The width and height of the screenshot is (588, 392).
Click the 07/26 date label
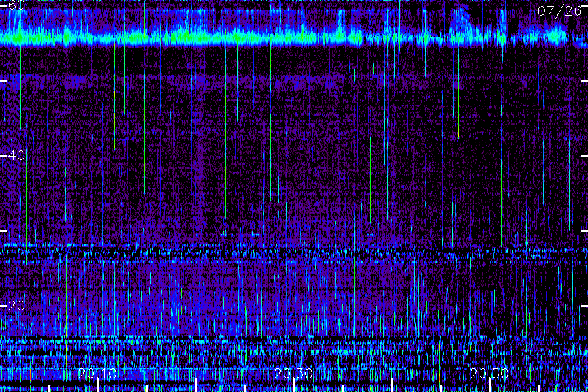(559, 11)
